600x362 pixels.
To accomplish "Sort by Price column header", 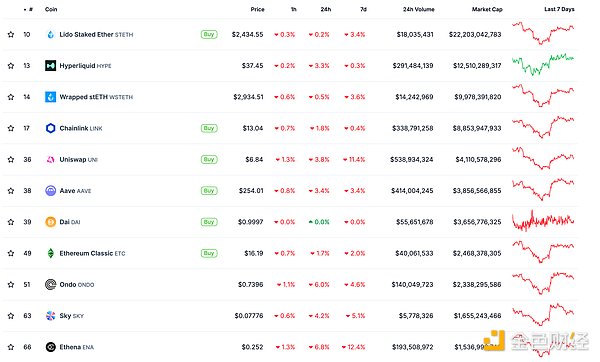I will click(257, 9).
